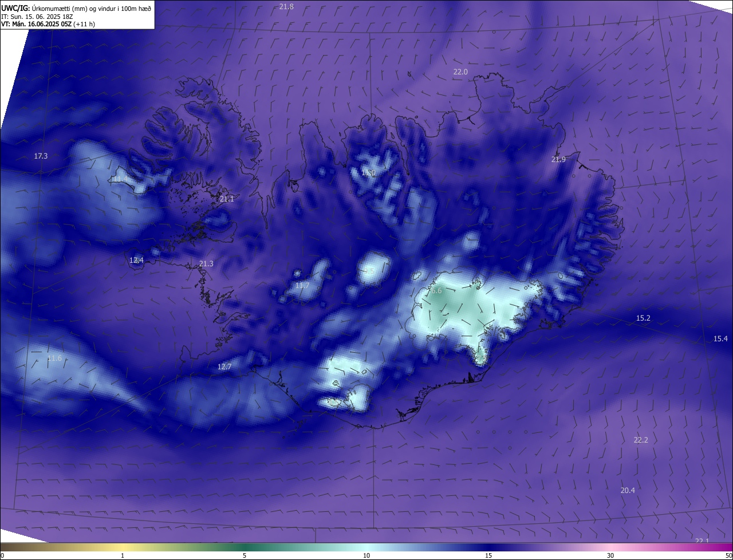Click the 15 tick on the color scale
This screenshot has width=733, height=560.
(x=488, y=555)
